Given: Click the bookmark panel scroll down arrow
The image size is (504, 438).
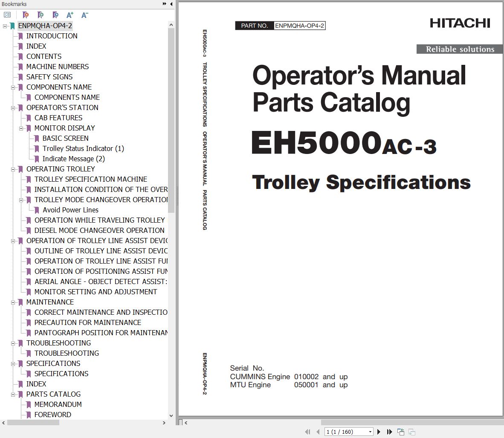Looking at the screenshot, I should (171, 415).
